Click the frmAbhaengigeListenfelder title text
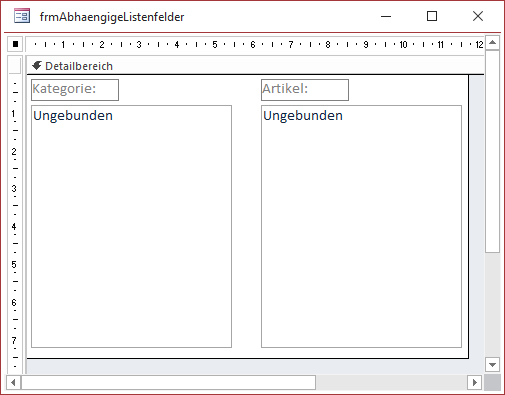 click(x=112, y=17)
